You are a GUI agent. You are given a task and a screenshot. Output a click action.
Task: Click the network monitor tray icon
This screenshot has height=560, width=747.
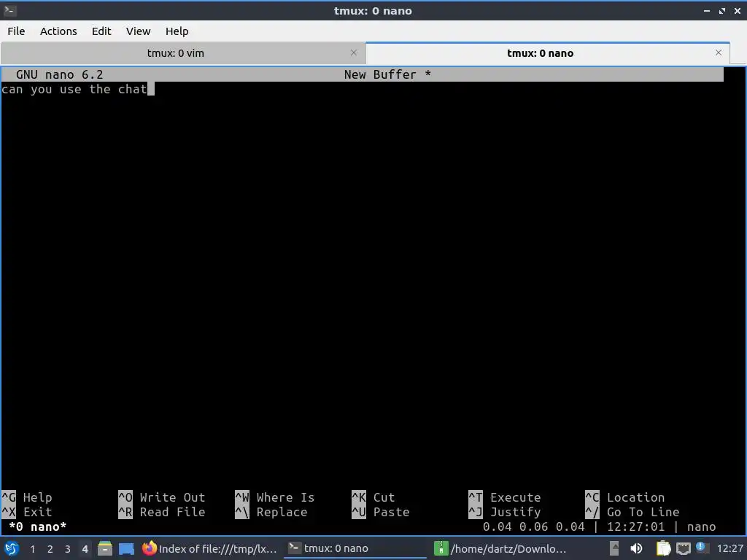click(683, 548)
